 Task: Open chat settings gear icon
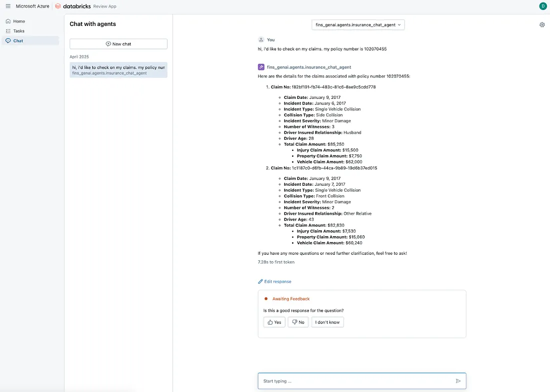[x=542, y=25]
